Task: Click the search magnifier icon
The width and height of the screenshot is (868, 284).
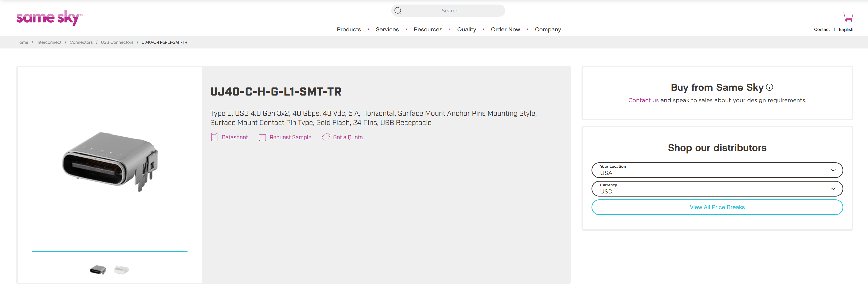Action: [x=398, y=11]
